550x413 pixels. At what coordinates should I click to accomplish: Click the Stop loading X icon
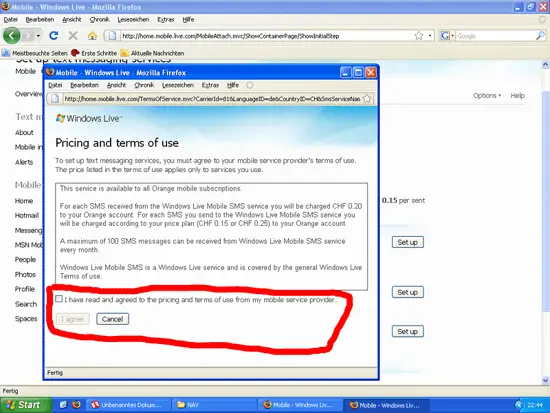(x=73, y=35)
